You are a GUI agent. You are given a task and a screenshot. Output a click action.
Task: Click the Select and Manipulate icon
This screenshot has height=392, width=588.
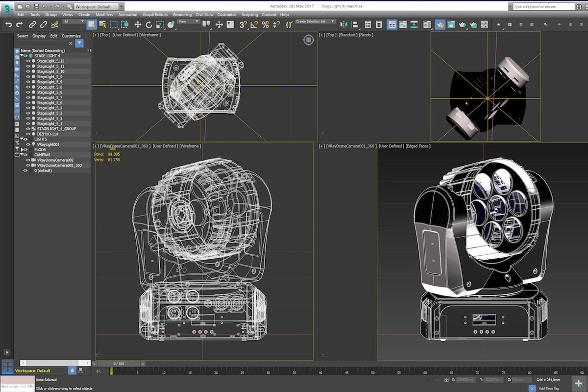219,24
